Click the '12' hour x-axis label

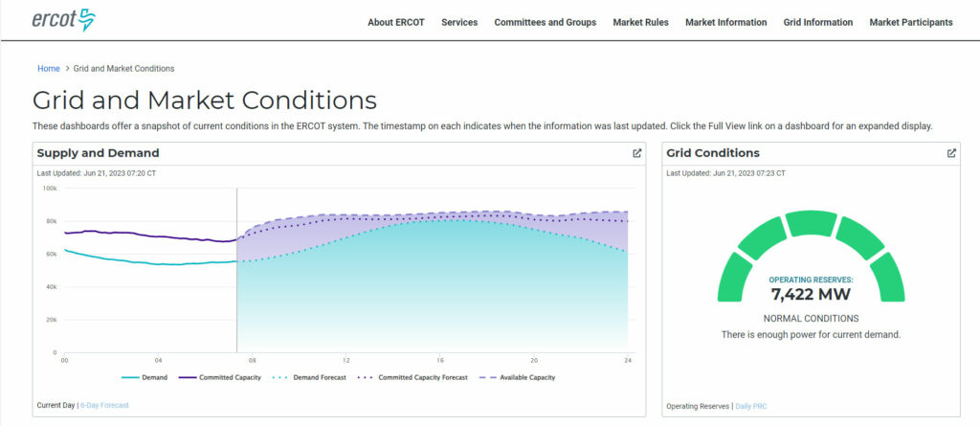pos(345,361)
